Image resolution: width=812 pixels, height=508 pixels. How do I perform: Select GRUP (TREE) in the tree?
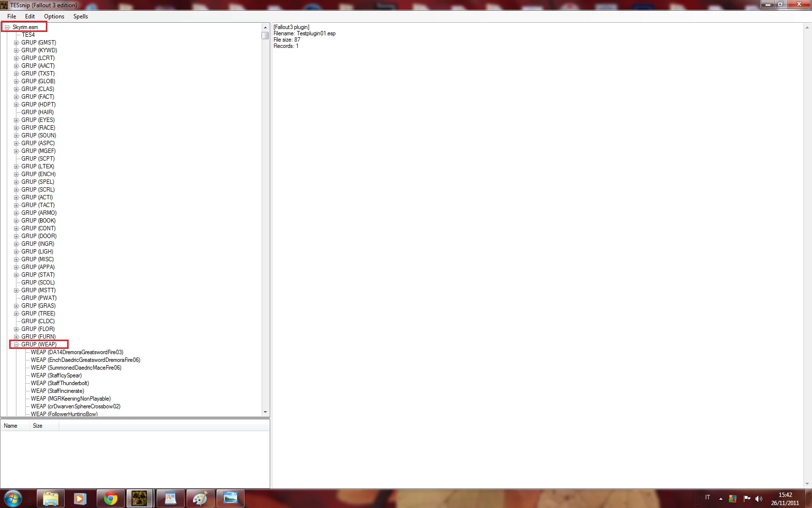(x=38, y=314)
